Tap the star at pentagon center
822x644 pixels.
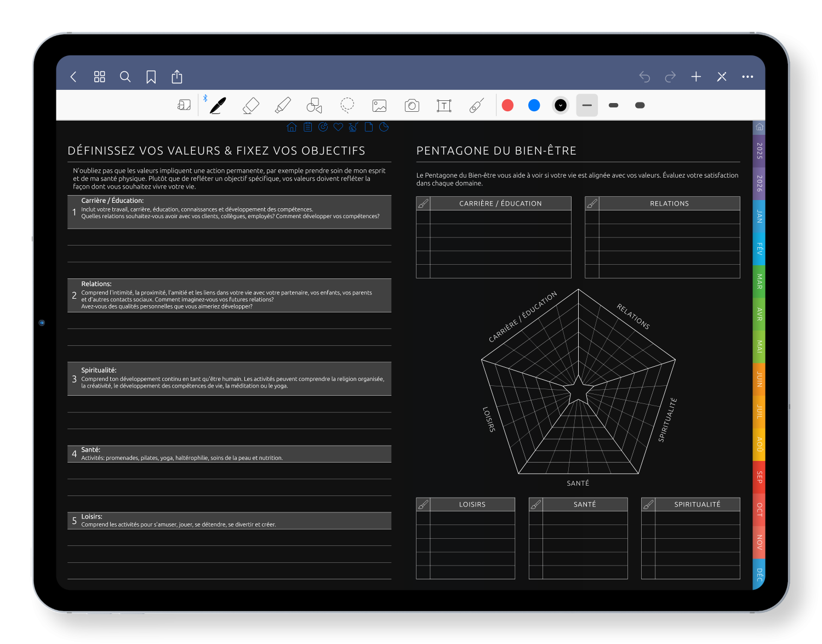(578, 390)
